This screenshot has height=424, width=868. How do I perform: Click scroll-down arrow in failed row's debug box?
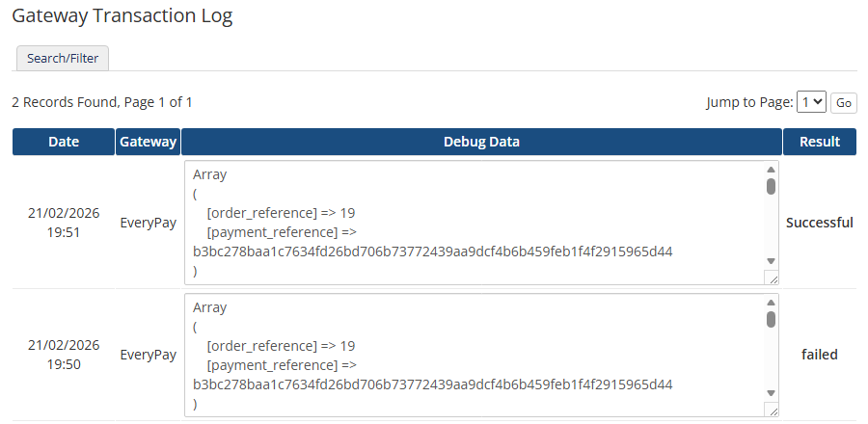pyautogui.click(x=771, y=393)
